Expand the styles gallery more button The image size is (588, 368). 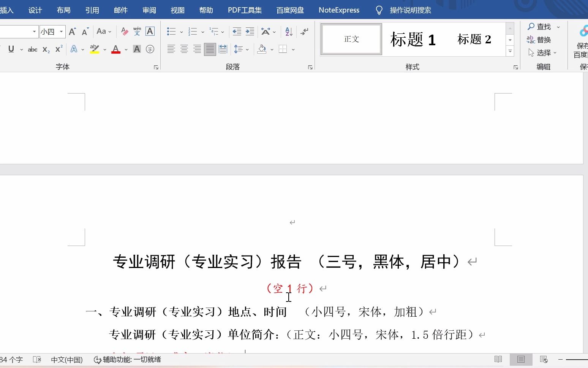pyautogui.click(x=510, y=51)
